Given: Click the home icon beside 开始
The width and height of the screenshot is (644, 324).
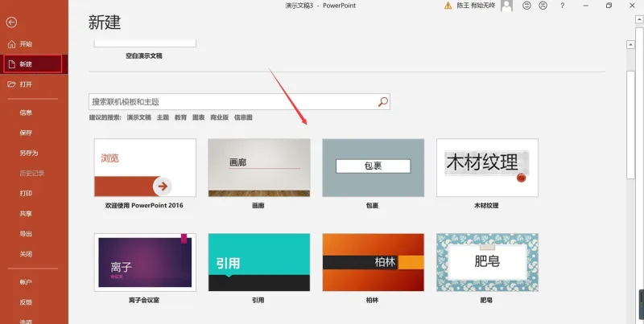Looking at the screenshot, I should pos(11,44).
